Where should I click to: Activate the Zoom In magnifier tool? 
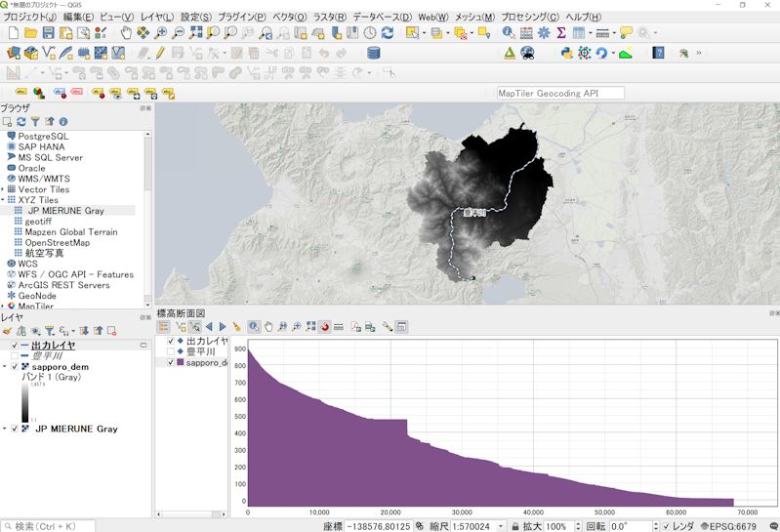point(160,33)
